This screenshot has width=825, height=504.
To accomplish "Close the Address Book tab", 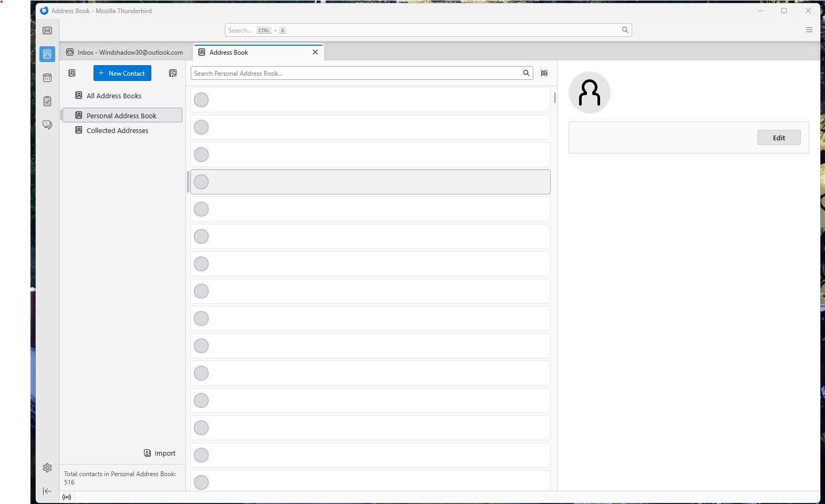I will click(x=315, y=52).
